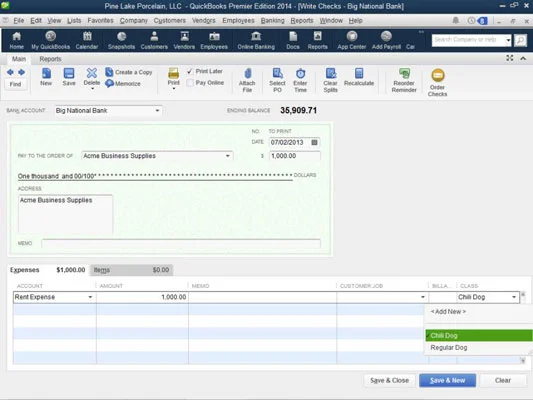Open Customers center icon
Screen dimensions: 533x400
pyautogui.click(x=154, y=40)
